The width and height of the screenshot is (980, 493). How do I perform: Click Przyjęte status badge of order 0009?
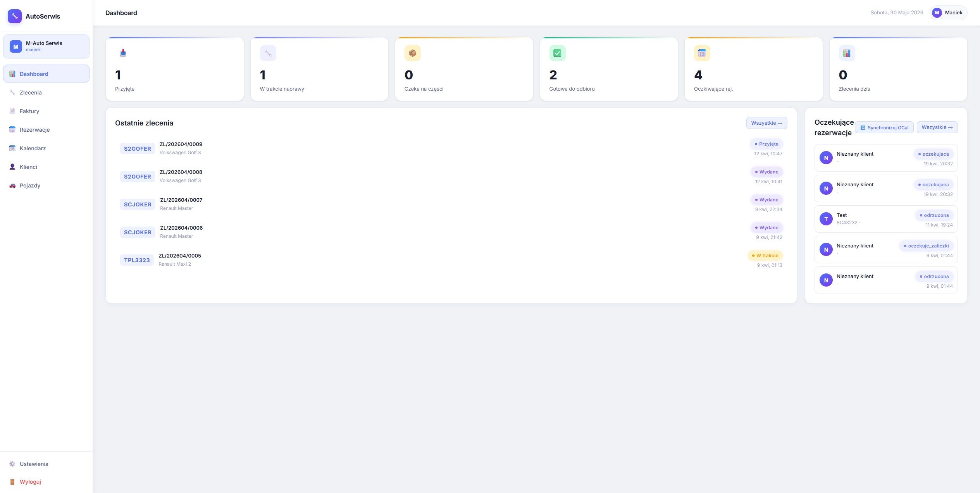[766, 144]
